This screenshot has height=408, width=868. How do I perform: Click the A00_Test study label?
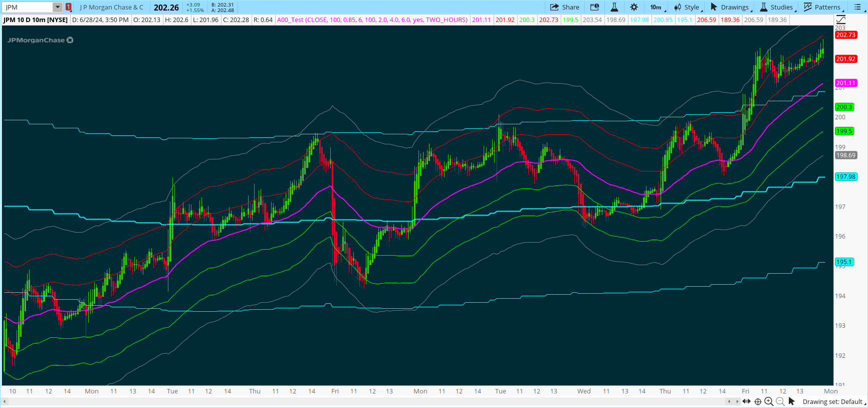(372, 20)
